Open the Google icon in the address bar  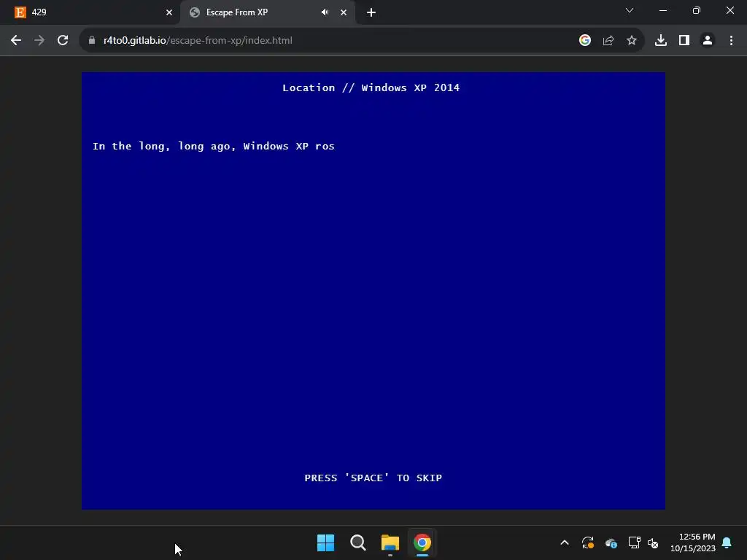point(585,41)
